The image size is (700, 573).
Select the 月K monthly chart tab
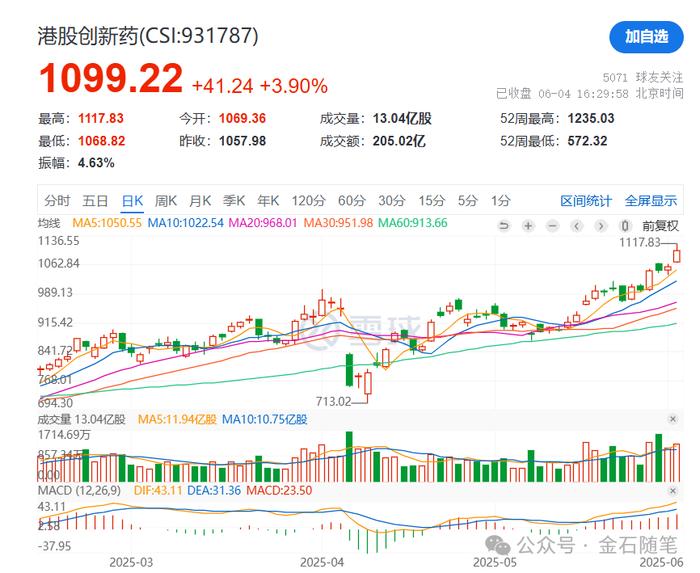pyautogui.click(x=200, y=200)
